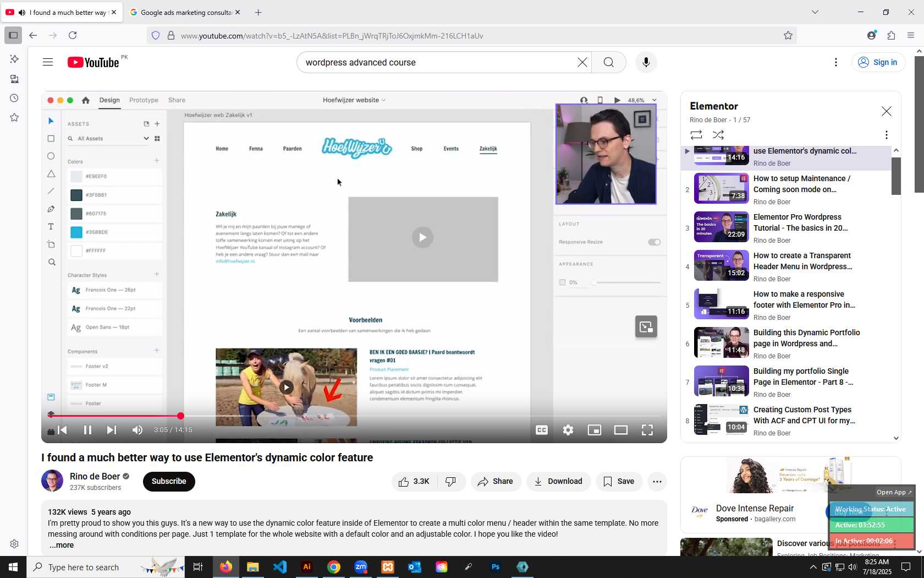Subscribe to Rino de Boer
The height and width of the screenshot is (578, 924).
tap(169, 481)
